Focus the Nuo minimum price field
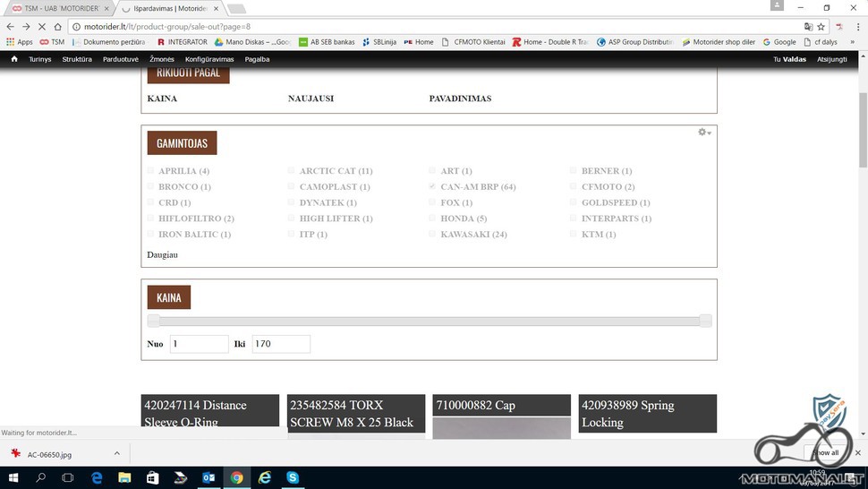The image size is (868, 489). 199,344
